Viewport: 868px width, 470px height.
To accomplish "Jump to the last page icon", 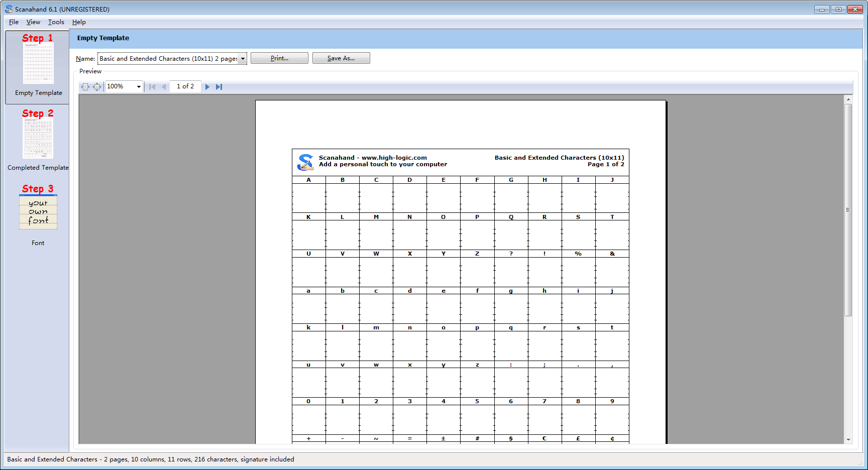I will pos(219,87).
